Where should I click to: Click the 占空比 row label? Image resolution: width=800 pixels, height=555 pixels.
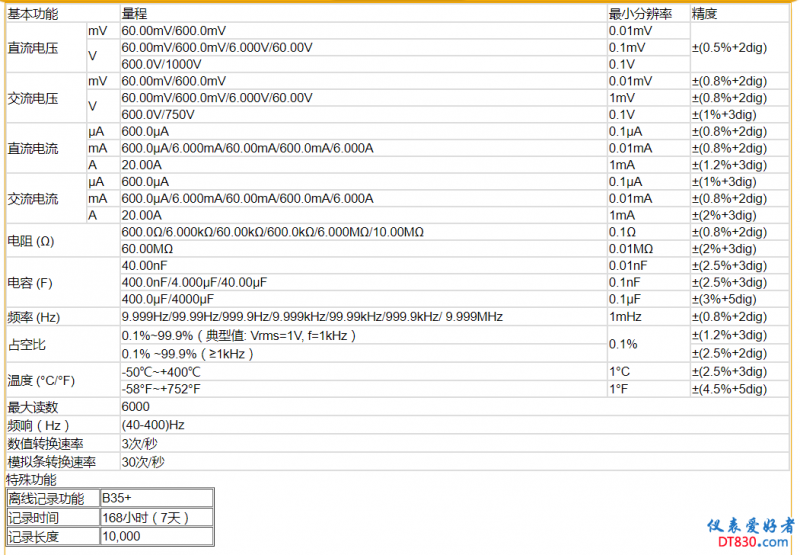coord(27,344)
